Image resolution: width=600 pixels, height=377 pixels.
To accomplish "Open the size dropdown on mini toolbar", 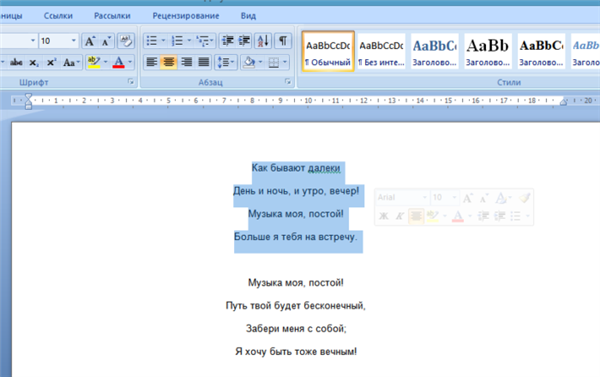I will 454,197.
